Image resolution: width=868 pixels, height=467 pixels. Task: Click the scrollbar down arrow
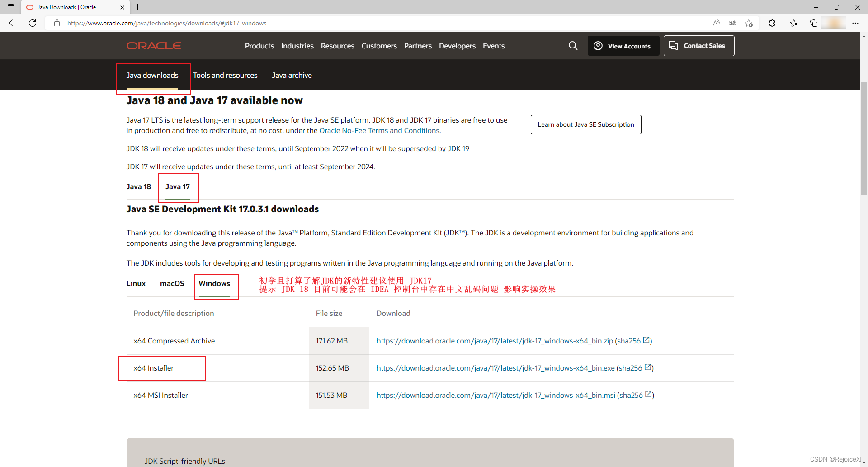tap(864, 463)
